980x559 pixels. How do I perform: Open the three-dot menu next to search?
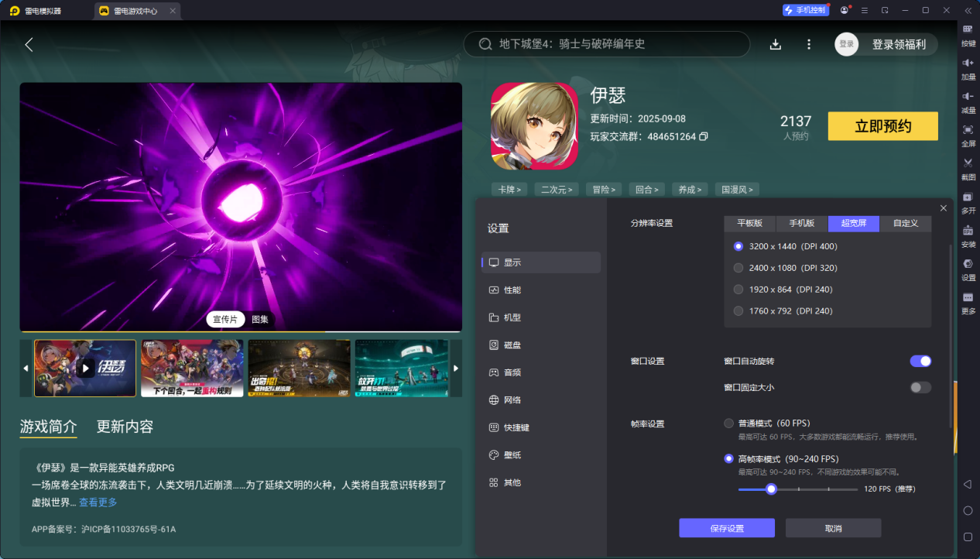point(809,44)
